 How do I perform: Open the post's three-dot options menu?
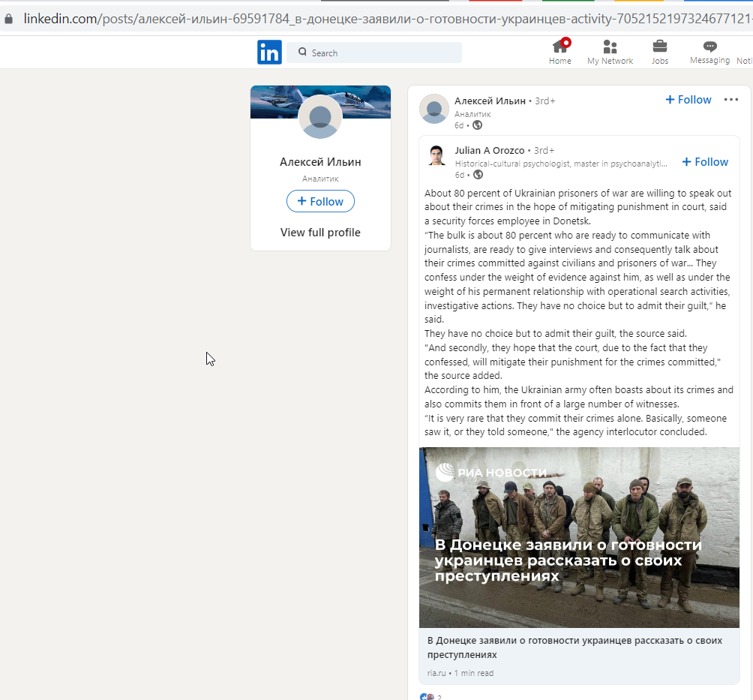tap(731, 100)
